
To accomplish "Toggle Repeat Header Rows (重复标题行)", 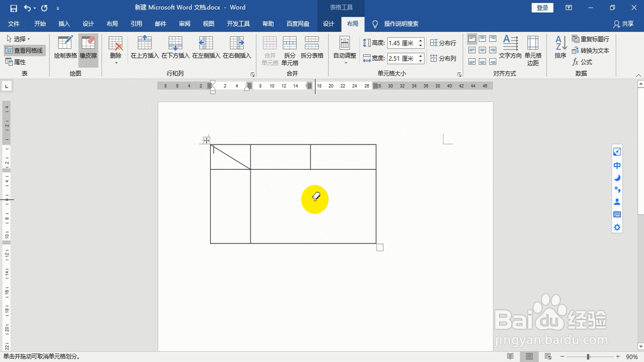I will click(x=590, y=39).
